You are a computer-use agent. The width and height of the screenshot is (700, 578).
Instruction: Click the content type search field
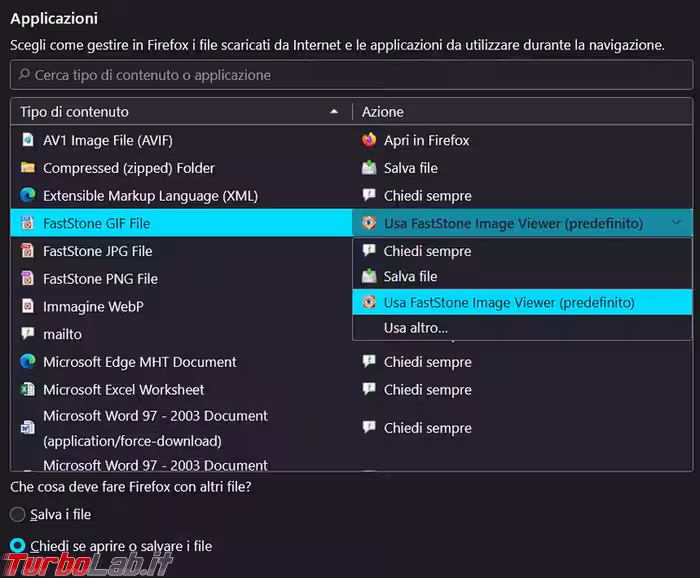point(350,75)
